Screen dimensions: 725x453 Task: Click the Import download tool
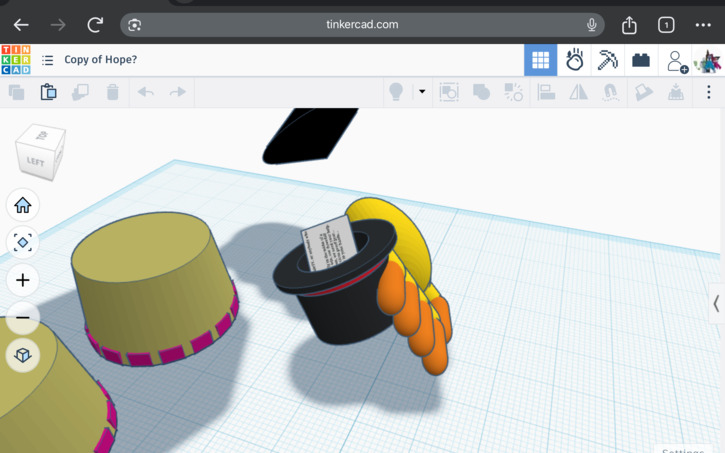coord(676,92)
